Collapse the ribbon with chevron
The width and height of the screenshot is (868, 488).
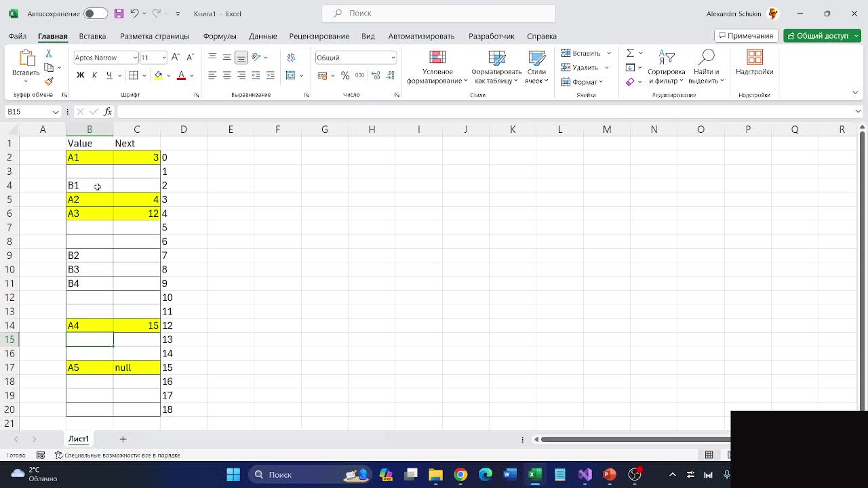(856, 93)
